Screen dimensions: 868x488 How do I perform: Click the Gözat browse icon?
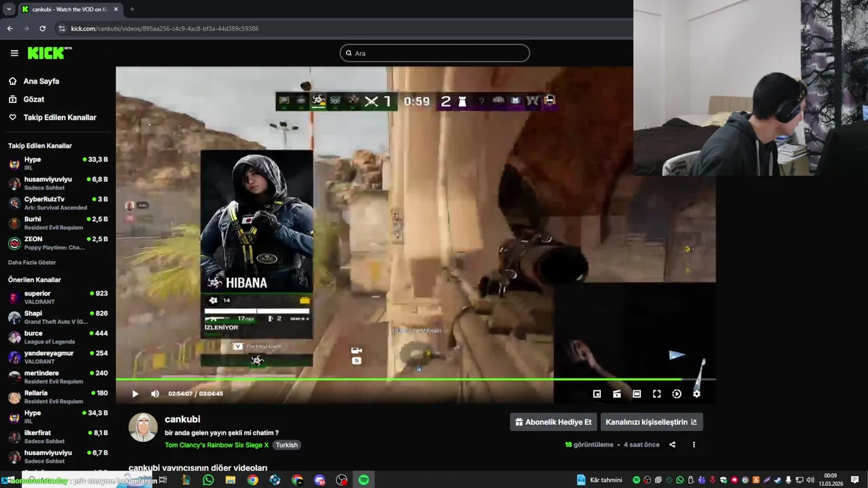(x=12, y=99)
